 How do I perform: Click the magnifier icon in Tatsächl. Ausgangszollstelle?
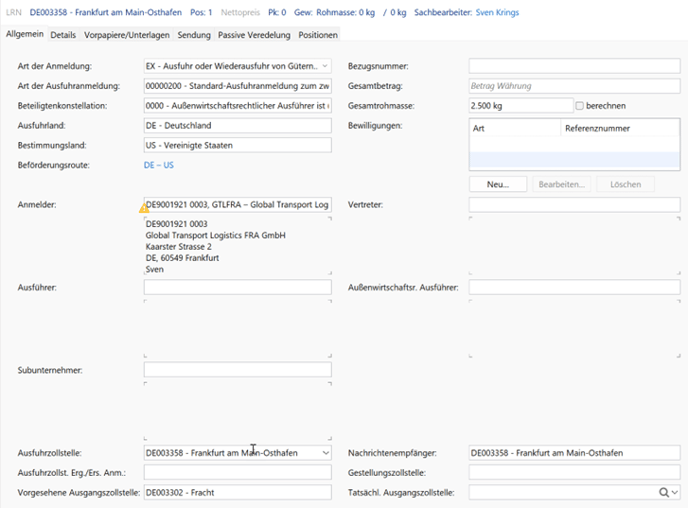click(x=663, y=492)
